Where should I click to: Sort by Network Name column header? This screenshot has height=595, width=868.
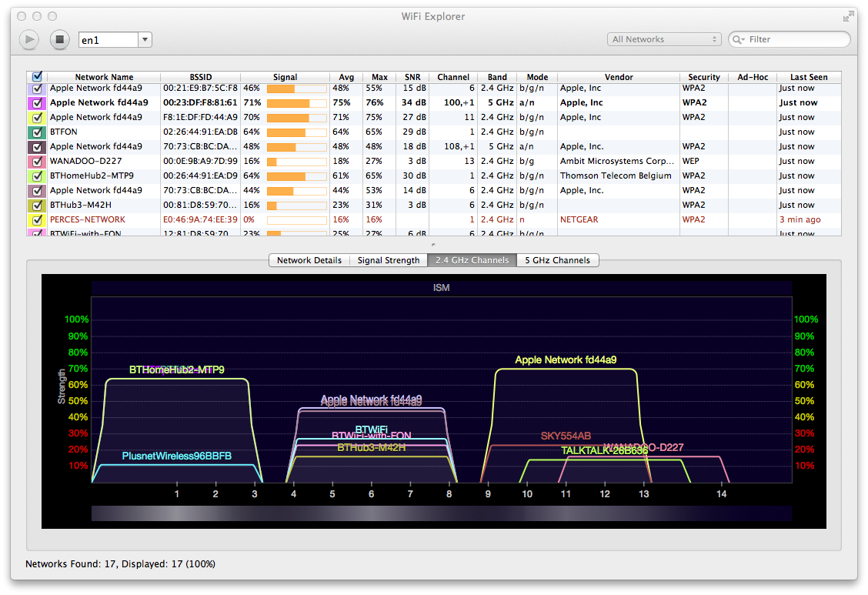click(104, 77)
